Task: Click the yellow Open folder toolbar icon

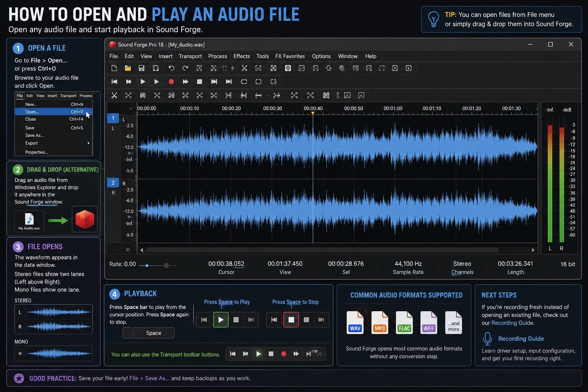Action: 128,68
